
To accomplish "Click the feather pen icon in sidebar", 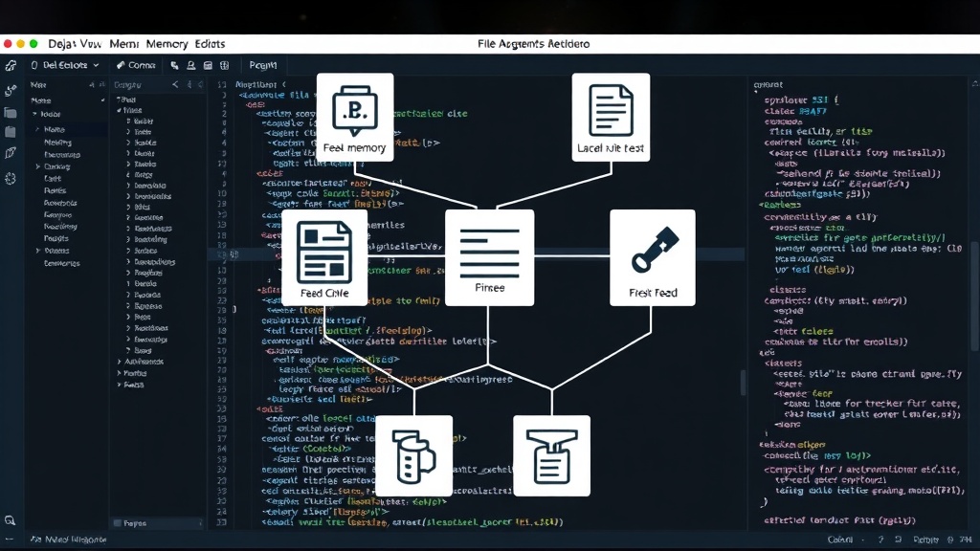I will point(11,153).
